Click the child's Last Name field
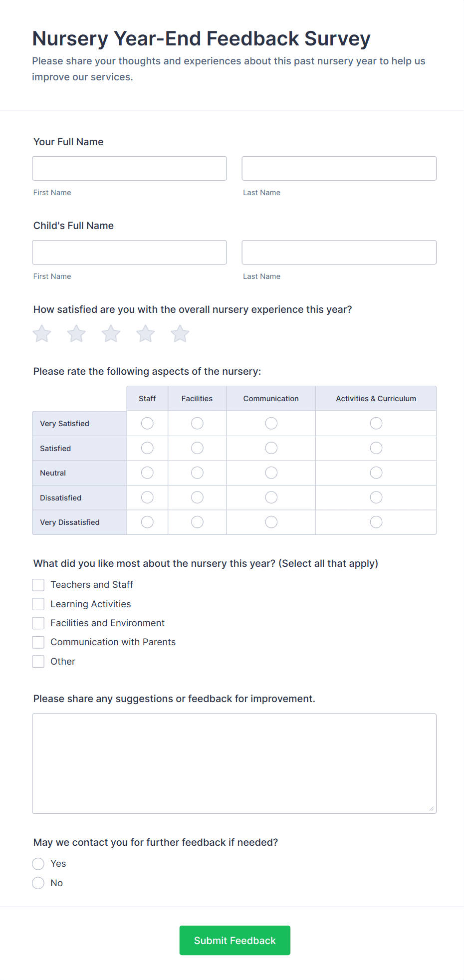 pos(339,252)
